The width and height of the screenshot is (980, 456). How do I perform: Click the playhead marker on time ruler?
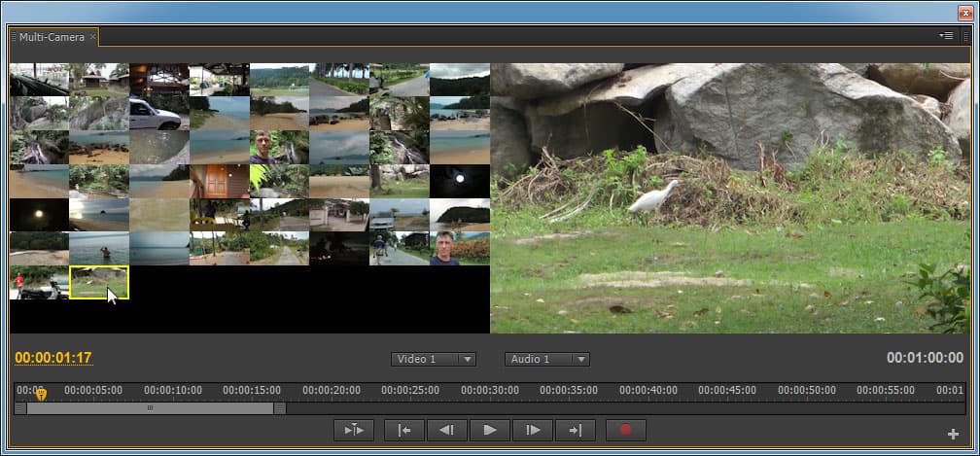41,394
